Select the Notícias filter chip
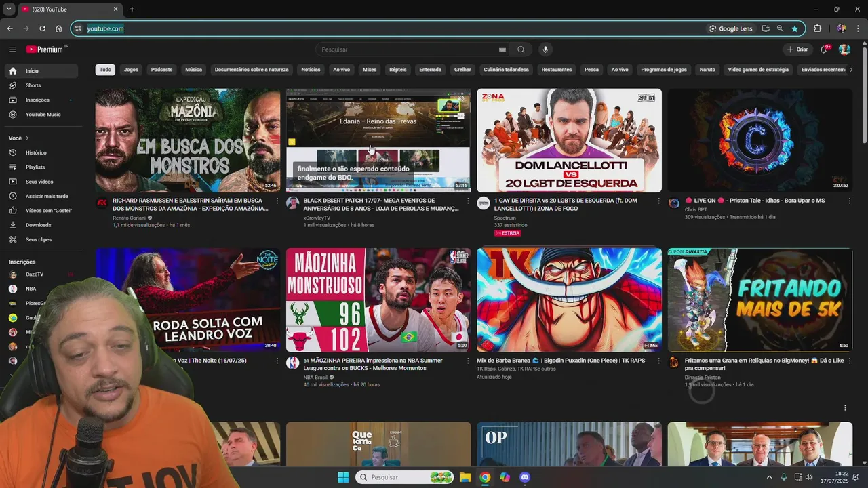 (x=311, y=70)
